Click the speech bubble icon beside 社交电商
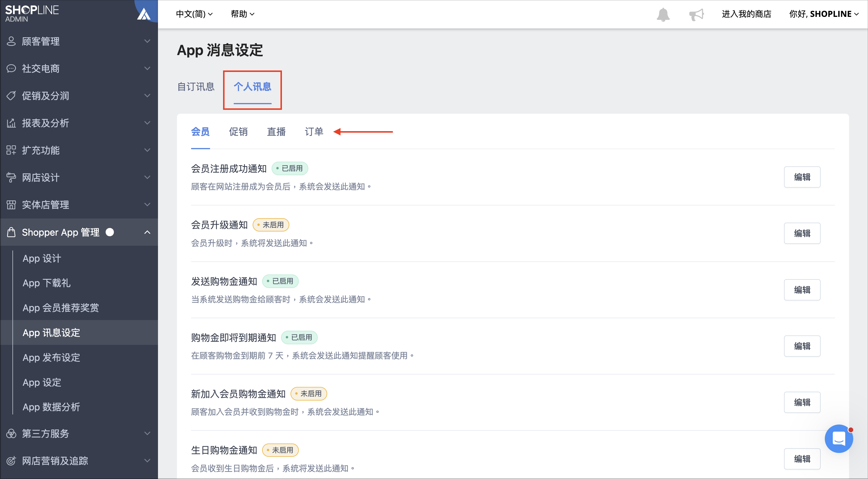Image resolution: width=868 pixels, height=479 pixels. 11,68
